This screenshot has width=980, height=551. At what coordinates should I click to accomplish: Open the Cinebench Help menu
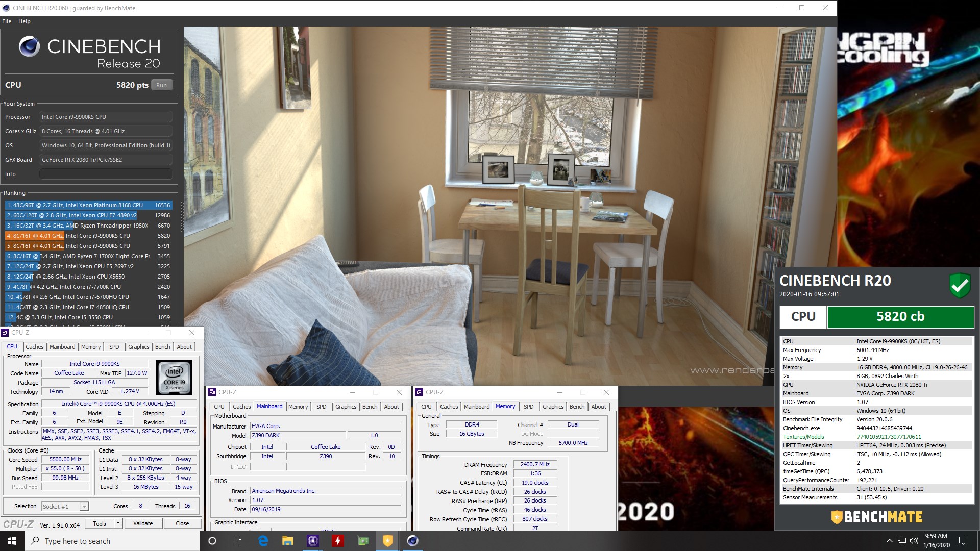click(x=24, y=21)
